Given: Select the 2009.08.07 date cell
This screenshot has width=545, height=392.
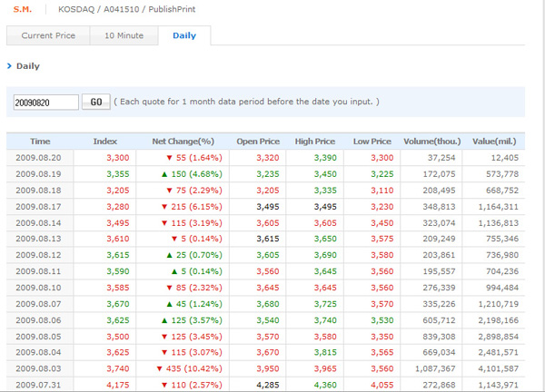Looking at the screenshot, I should [x=38, y=304].
